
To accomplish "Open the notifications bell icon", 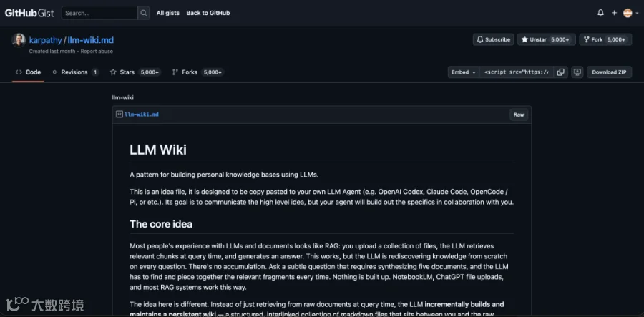I will point(600,13).
